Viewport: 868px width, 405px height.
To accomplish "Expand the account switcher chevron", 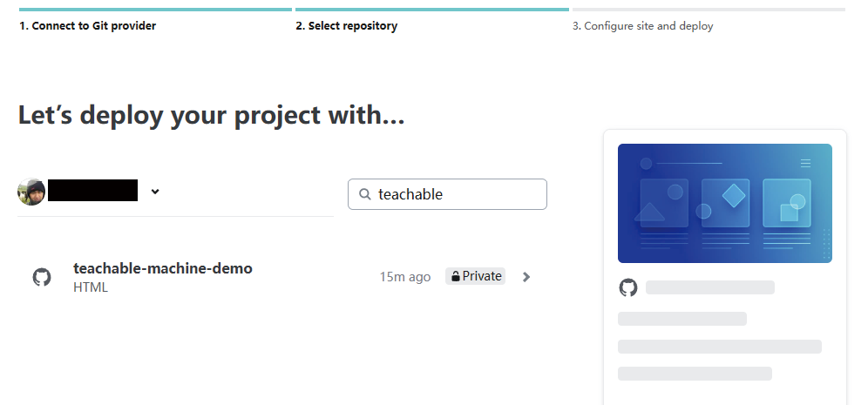I will tap(155, 192).
